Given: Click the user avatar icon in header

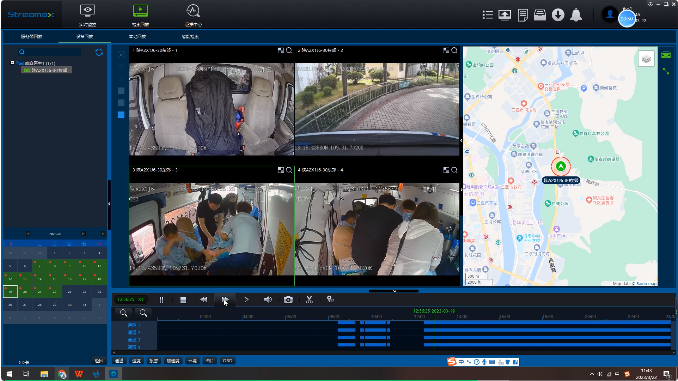Looking at the screenshot, I should coord(610,15).
